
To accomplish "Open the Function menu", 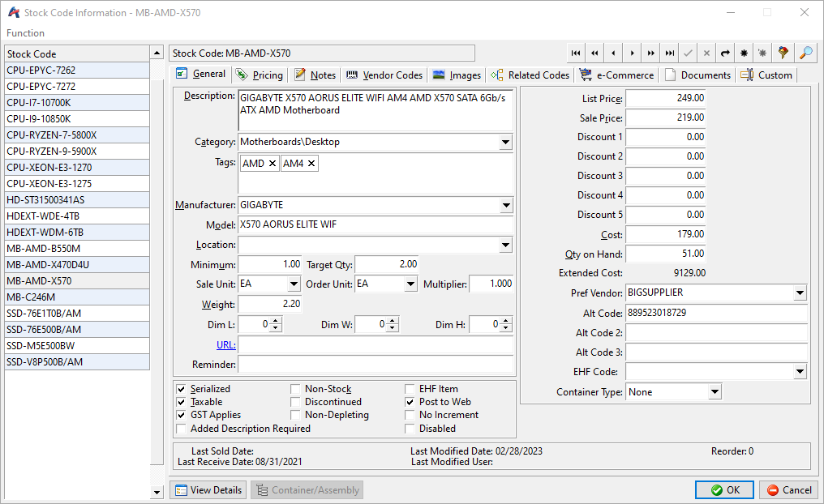I will point(25,33).
